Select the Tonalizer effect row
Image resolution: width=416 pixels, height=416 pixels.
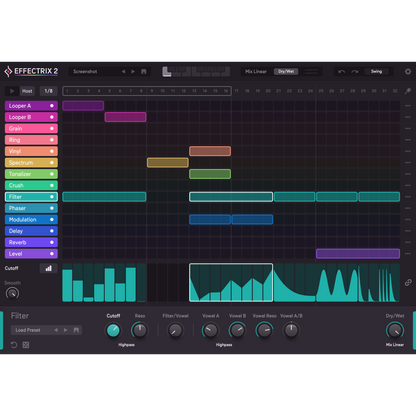point(31,174)
